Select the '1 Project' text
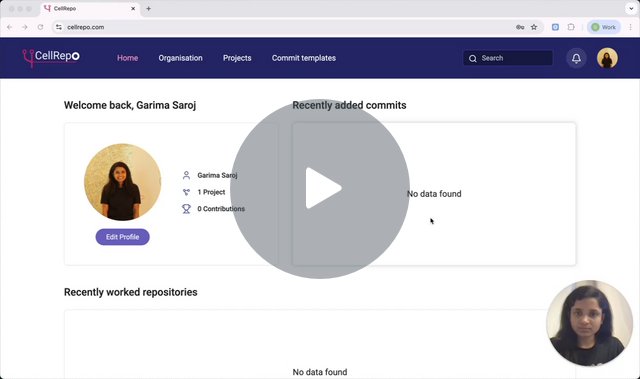The image size is (640, 379). 211,192
